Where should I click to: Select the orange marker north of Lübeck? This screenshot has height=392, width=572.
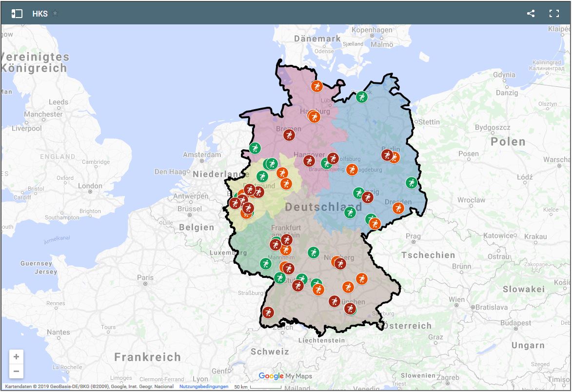[317, 86]
